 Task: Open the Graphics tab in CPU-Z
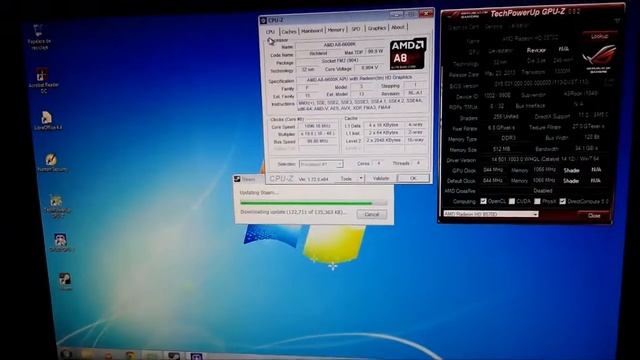coord(376,28)
